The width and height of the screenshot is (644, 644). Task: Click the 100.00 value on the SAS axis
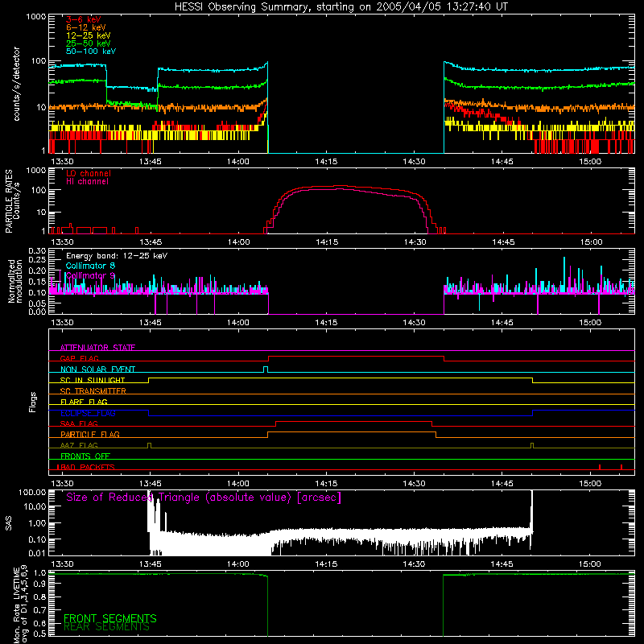point(32,492)
